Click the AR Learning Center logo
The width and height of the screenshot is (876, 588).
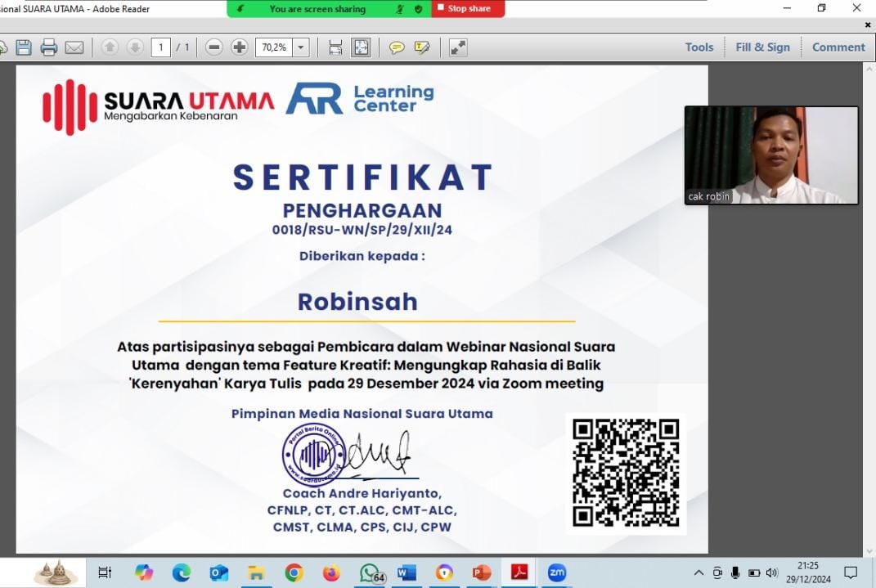pos(361,99)
